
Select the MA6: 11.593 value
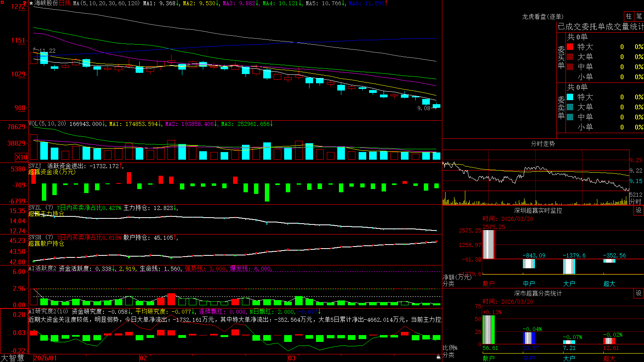[368, 3]
